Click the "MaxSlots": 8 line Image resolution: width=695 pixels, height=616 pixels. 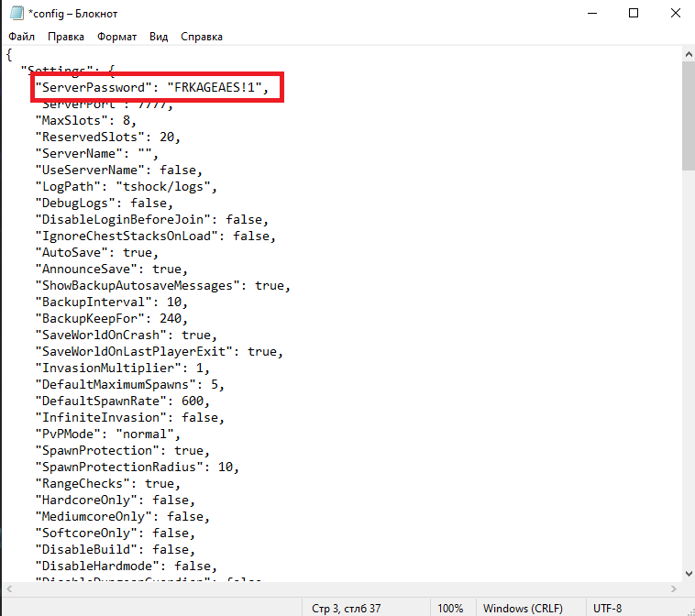coord(86,120)
